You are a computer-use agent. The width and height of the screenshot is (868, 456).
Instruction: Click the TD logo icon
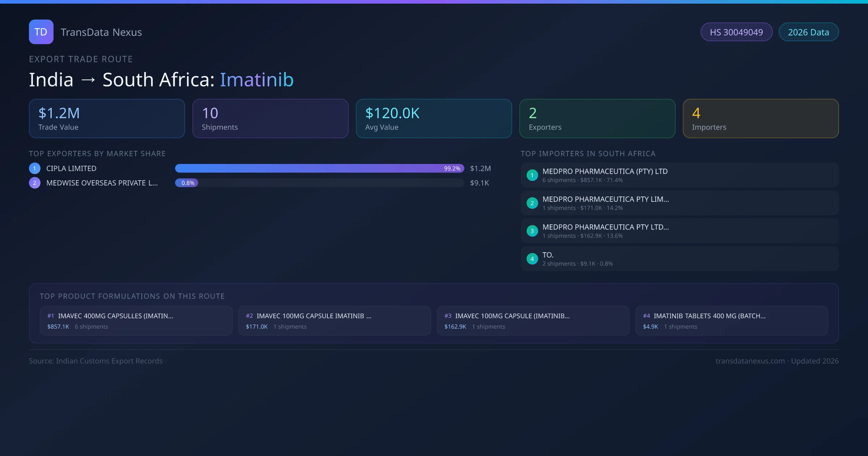pyautogui.click(x=41, y=32)
